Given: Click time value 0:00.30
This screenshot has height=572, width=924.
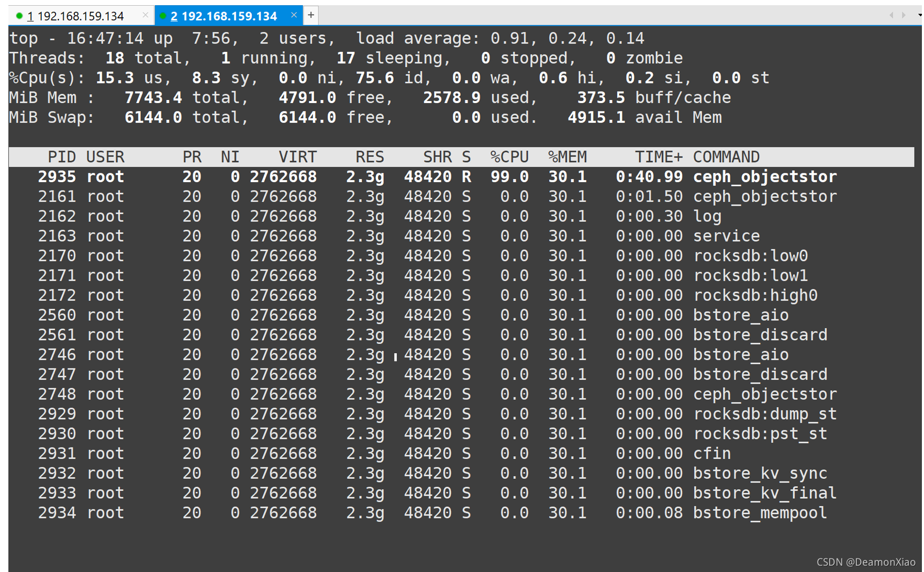Looking at the screenshot, I should click(x=649, y=217).
